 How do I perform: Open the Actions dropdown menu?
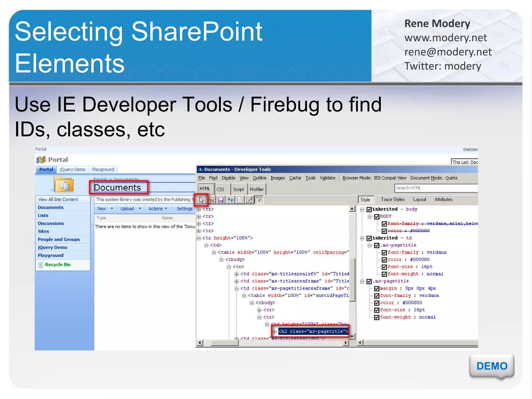pos(158,209)
